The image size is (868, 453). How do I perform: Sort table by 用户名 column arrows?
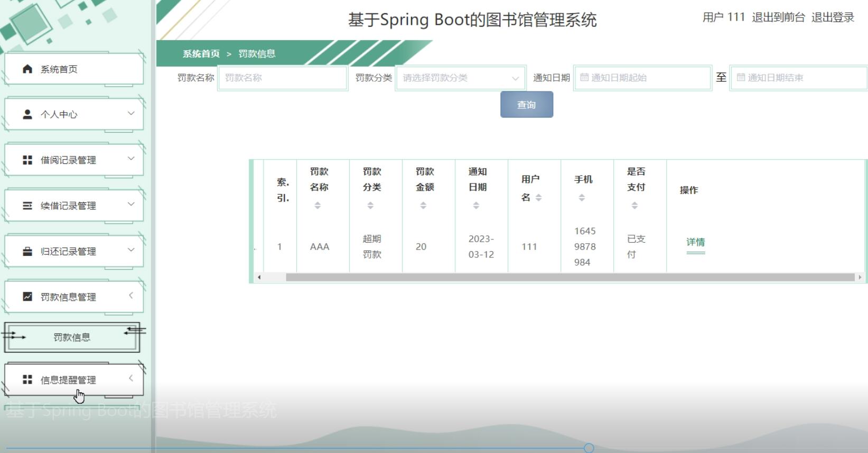[x=538, y=198]
